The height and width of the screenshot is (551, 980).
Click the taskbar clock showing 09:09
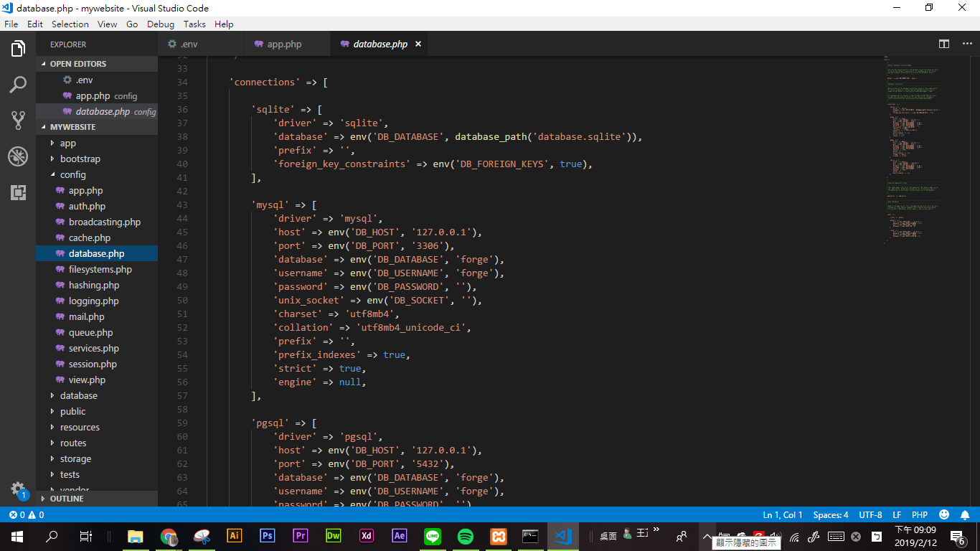point(916,536)
